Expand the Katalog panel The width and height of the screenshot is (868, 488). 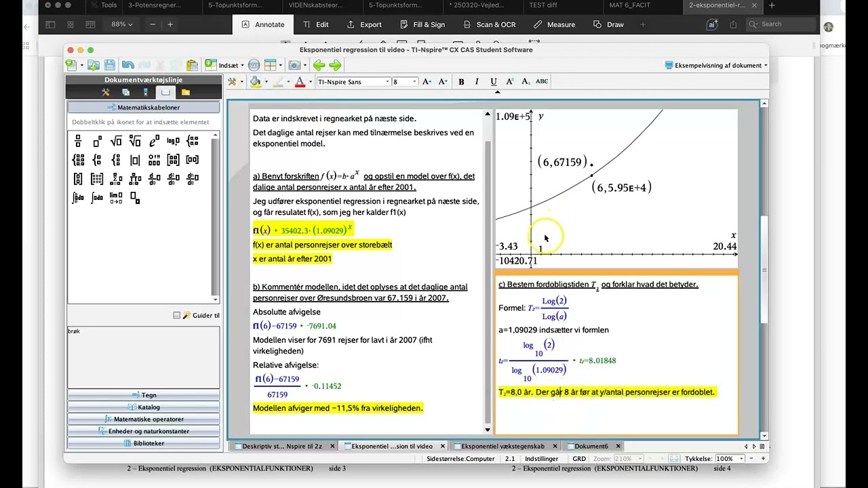coord(143,407)
